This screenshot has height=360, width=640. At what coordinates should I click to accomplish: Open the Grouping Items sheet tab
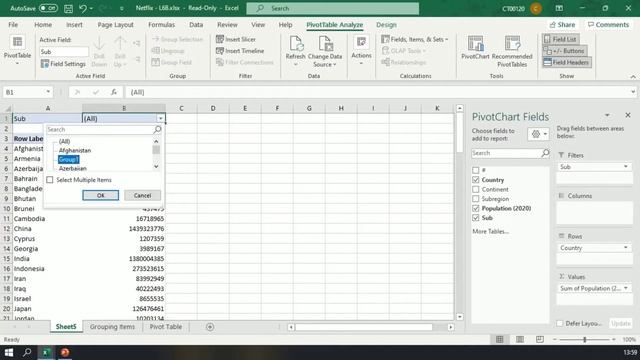coord(112,327)
